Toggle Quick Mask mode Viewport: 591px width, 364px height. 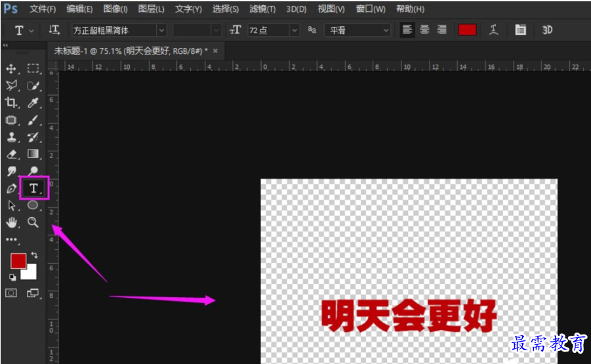point(11,293)
